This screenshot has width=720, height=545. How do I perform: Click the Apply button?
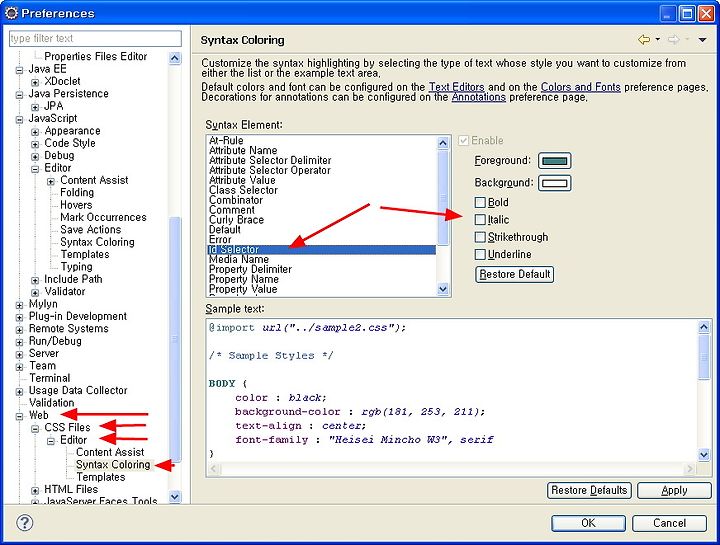(x=674, y=490)
